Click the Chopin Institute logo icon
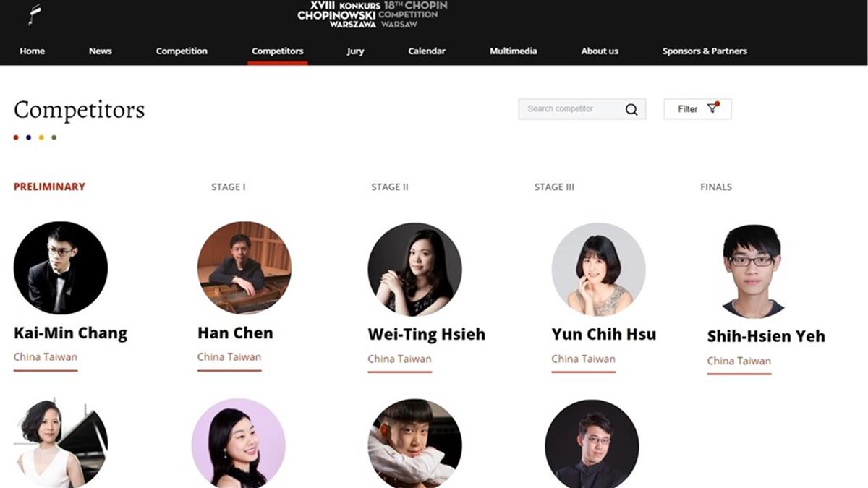The width and height of the screenshot is (868, 488). tap(35, 14)
